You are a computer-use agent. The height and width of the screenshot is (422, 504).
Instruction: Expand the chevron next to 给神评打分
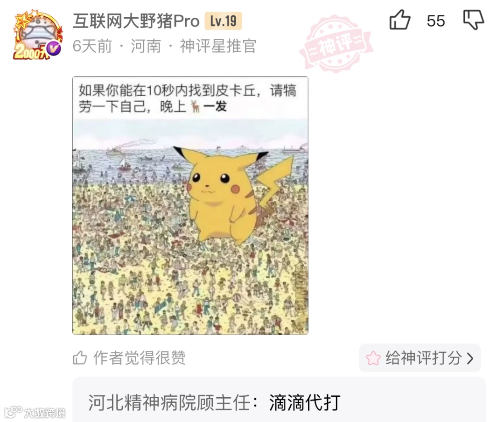[470, 358]
